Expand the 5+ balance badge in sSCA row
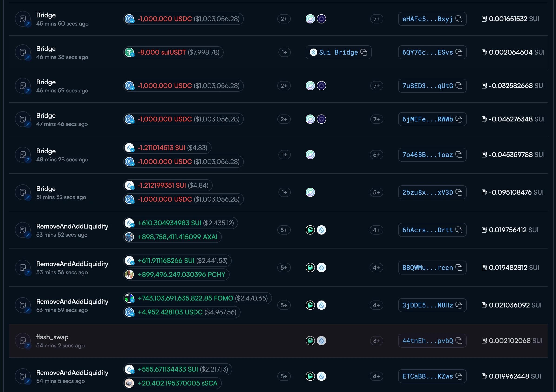556x392 pixels. [284, 376]
